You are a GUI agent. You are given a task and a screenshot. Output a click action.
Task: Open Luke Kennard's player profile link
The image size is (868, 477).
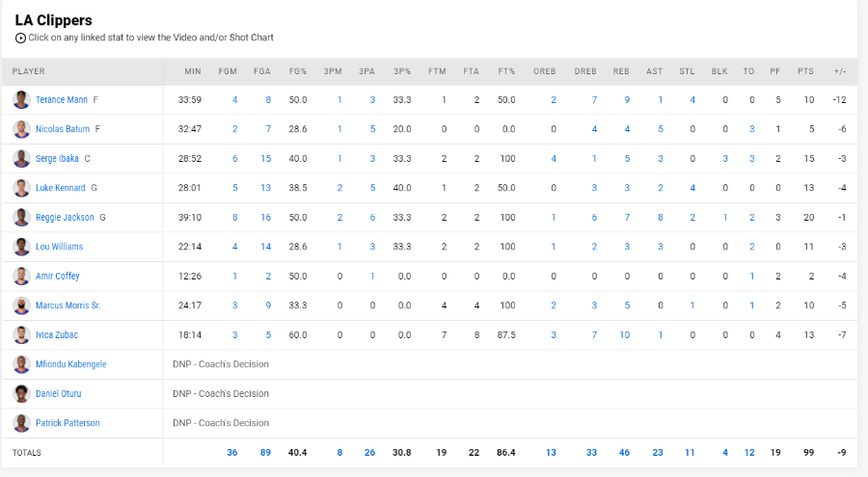[x=61, y=188]
